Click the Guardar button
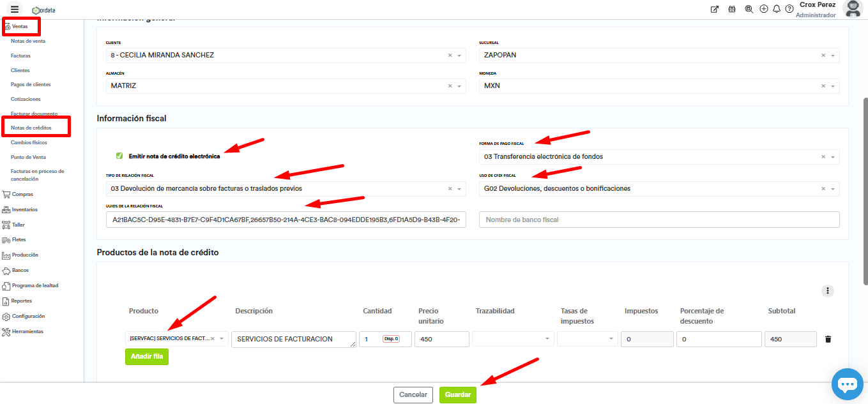Viewport: 868px width, 404px height. [x=457, y=395]
